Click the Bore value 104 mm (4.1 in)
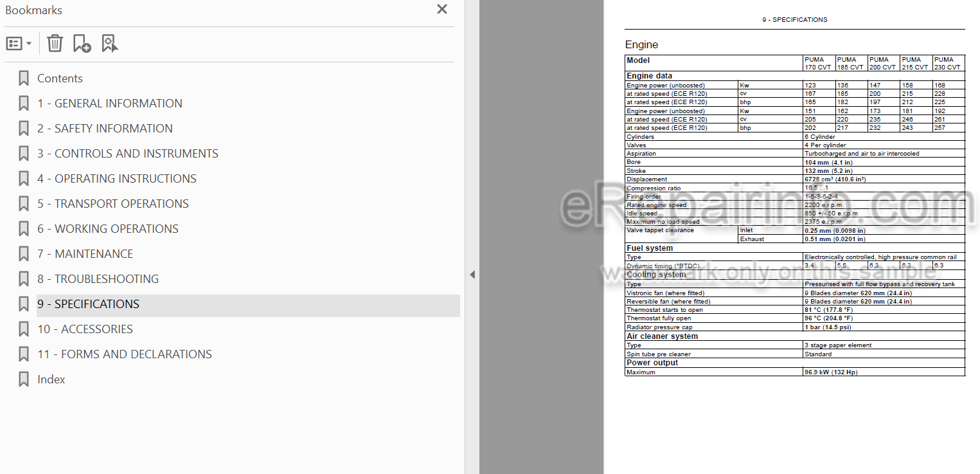 click(828, 162)
